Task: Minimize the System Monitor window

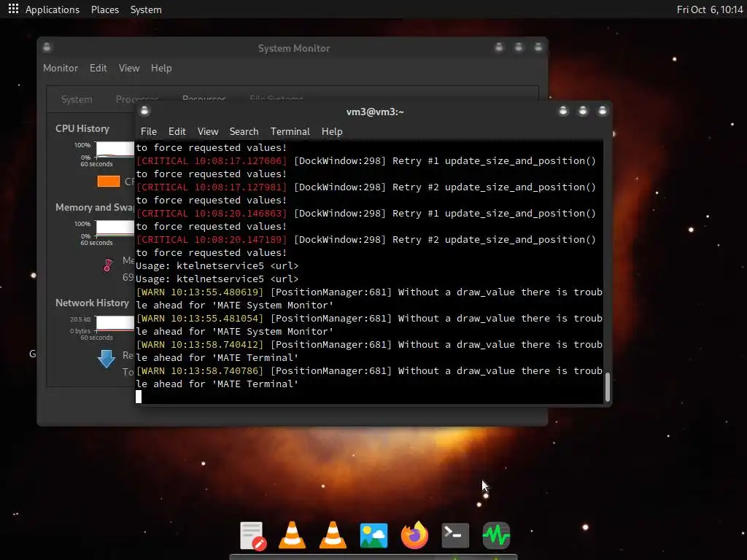Action: (499, 47)
